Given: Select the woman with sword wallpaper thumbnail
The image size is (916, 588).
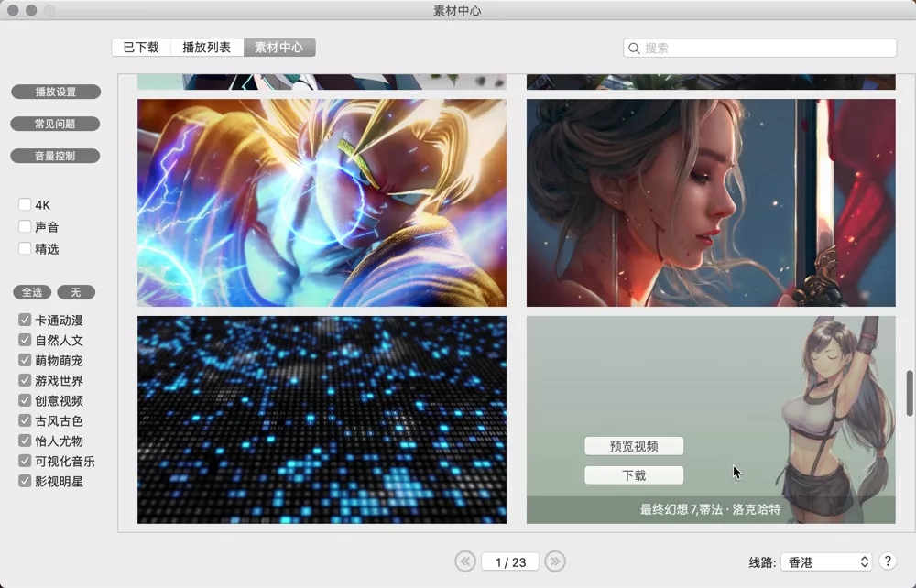Looking at the screenshot, I should (711, 202).
